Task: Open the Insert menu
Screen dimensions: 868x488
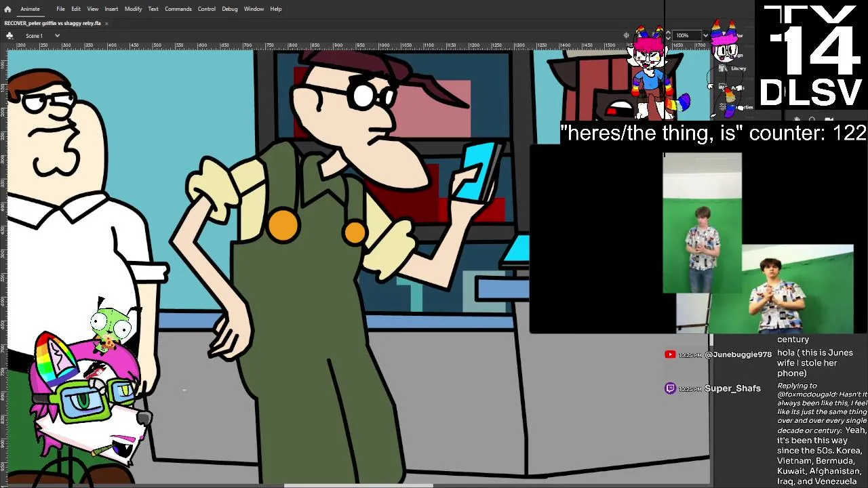Action: 111,9
